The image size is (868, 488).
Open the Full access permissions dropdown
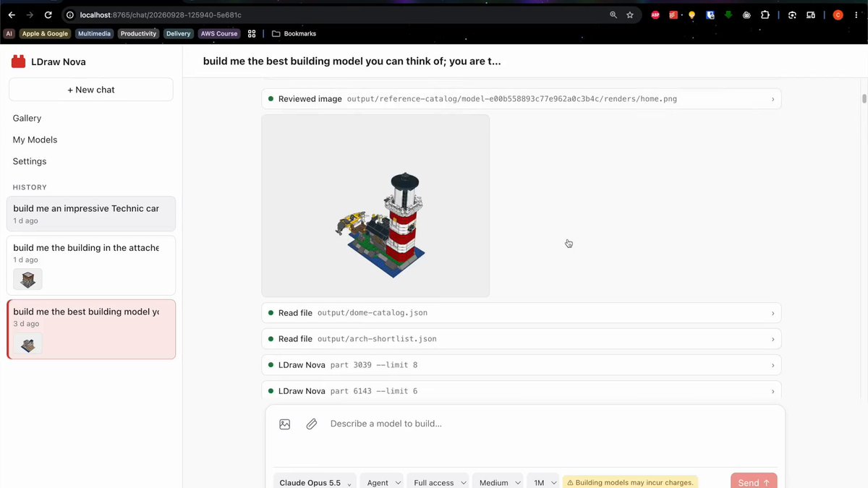coord(439,482)
